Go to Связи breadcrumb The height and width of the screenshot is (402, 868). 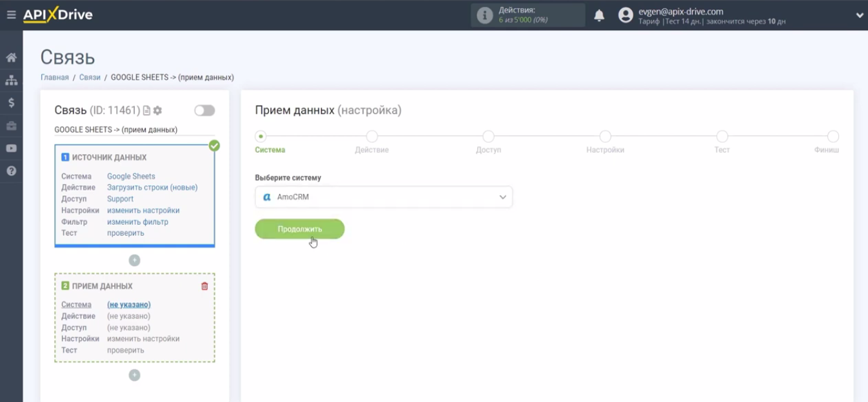click(90, 77)
